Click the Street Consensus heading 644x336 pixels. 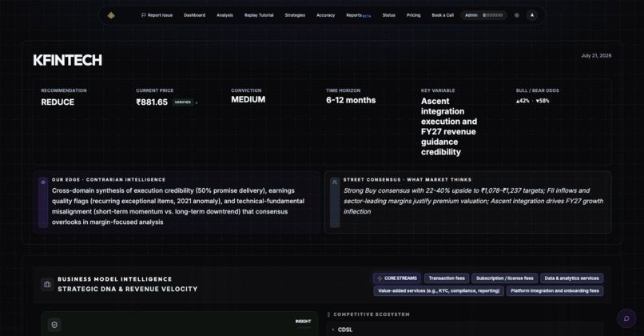[407, 180]
